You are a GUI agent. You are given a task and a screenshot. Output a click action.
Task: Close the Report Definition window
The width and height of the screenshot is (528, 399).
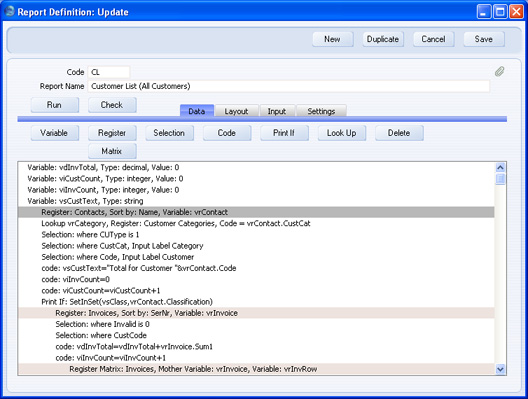point(516,12)
